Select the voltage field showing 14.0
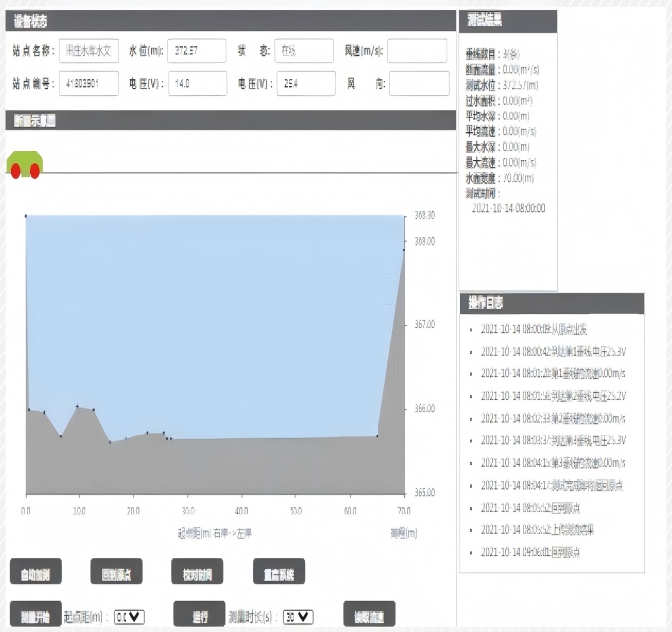 point(197,84)
